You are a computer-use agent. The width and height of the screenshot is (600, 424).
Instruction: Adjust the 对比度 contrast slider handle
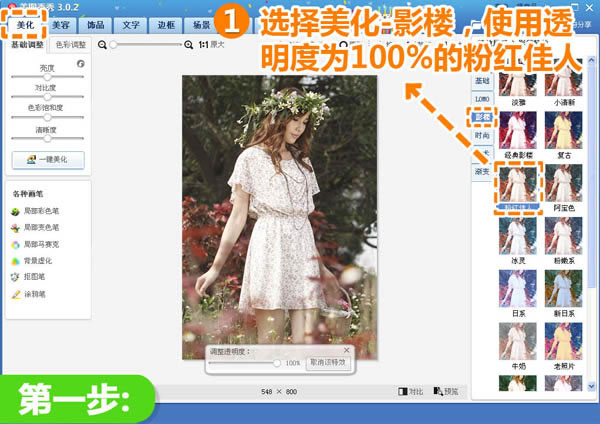(x=47, y=96)
